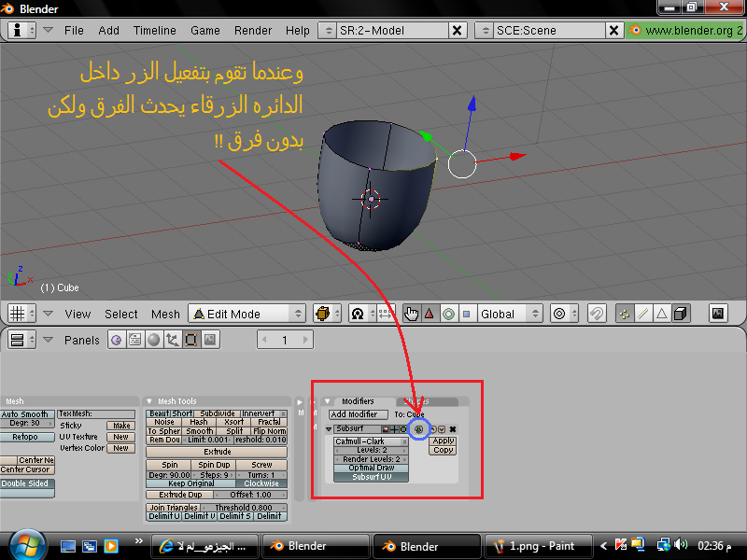Viewport: 747px width, 560px height.
Task: Open the 3D view Mesh menu
Action: (165, 315)
